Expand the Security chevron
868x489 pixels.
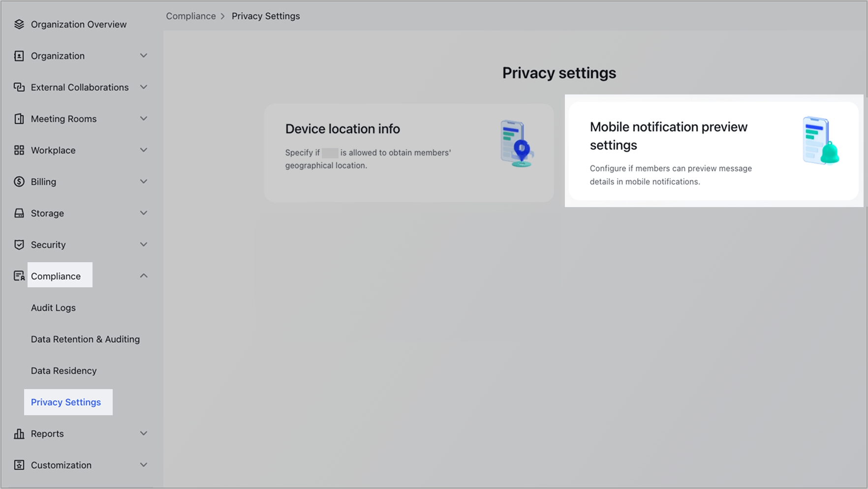tap(144, 244)
